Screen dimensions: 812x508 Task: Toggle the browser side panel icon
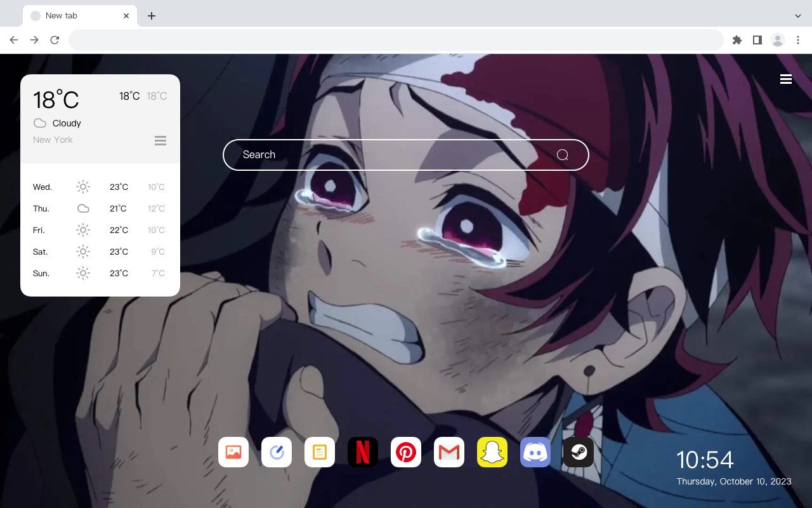coord(757,40)
